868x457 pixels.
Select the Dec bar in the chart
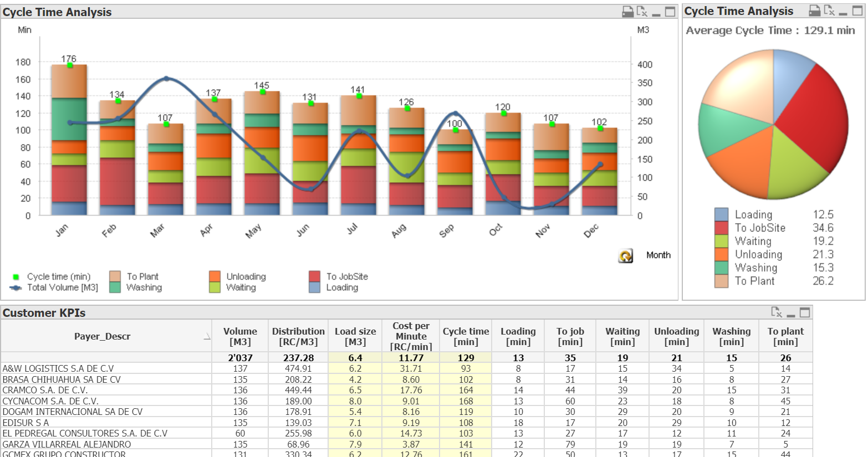599,171
